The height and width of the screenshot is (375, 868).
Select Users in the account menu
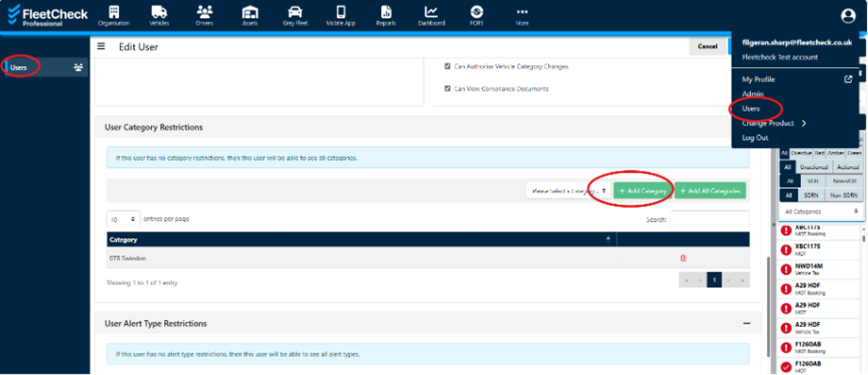(x=751, y=109)
